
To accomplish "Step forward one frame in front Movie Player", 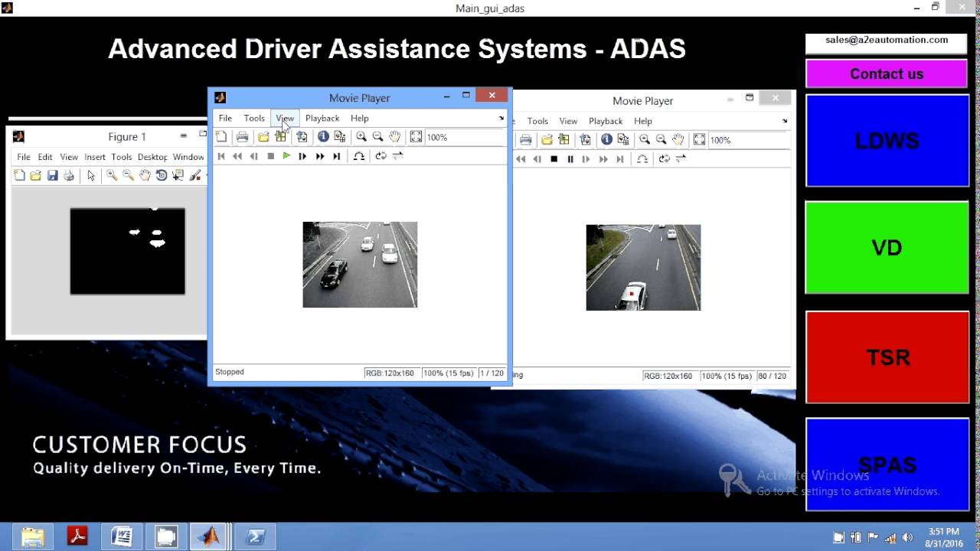I will pyautogui.click(x=302, y=156).
